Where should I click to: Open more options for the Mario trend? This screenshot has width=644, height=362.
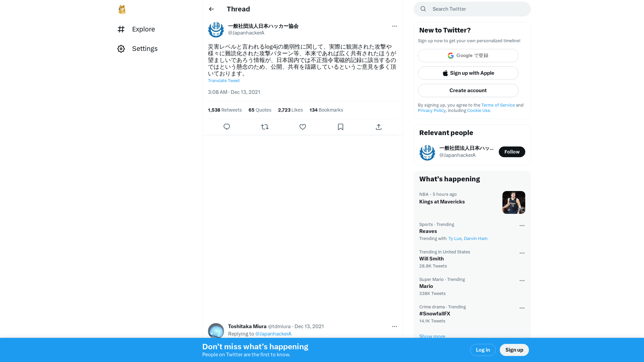point(522,281)
